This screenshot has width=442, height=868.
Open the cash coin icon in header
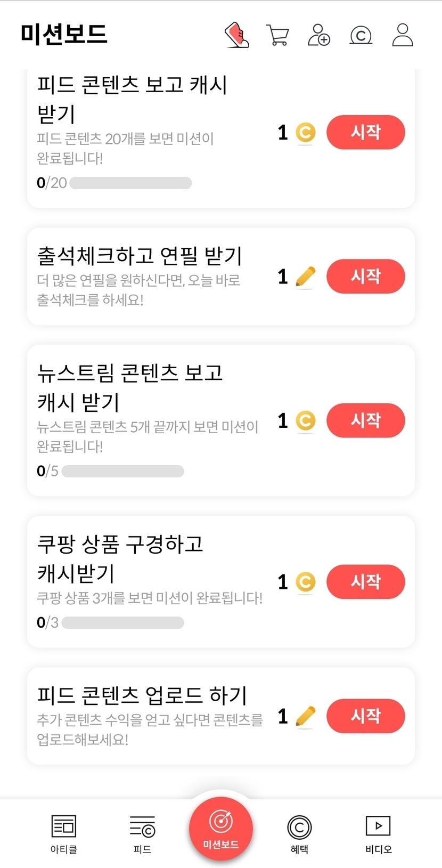tap(361, 36)
